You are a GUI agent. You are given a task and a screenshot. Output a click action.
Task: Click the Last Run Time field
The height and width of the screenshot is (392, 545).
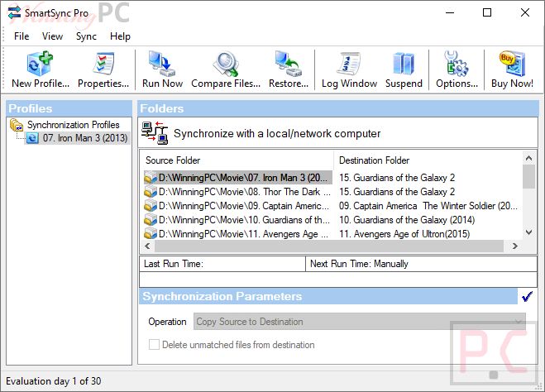pos(222,264)
